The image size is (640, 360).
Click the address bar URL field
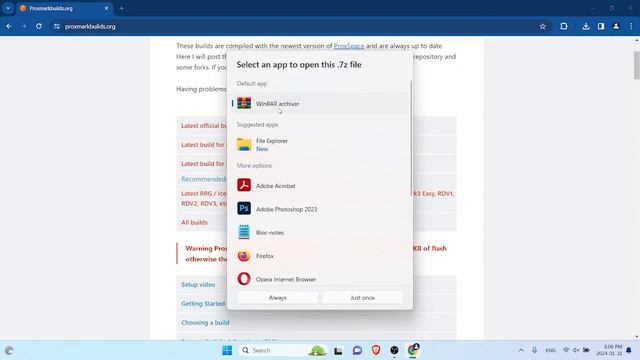298,26
